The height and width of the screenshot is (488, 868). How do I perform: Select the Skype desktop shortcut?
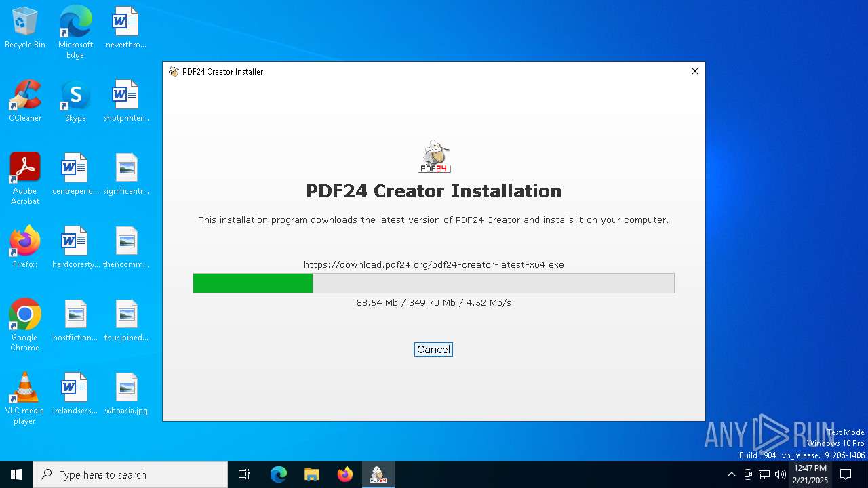[x=75, y=102]
